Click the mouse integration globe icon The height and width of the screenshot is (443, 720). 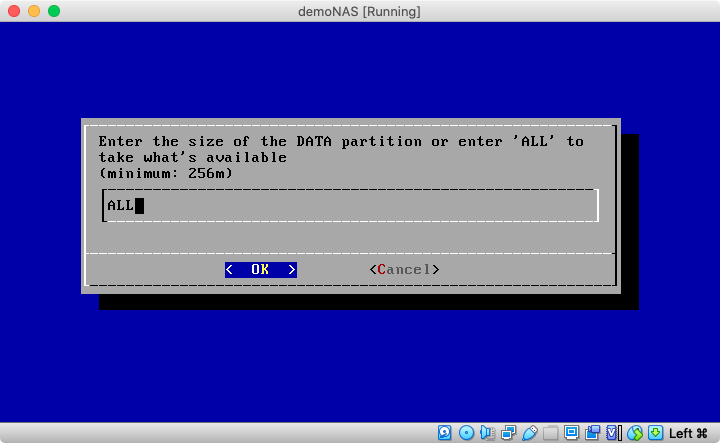point(635,433)
